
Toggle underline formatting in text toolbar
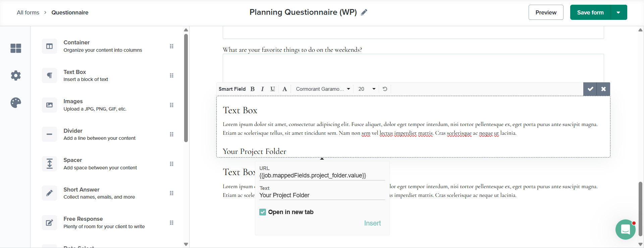[x=272, y=89]
